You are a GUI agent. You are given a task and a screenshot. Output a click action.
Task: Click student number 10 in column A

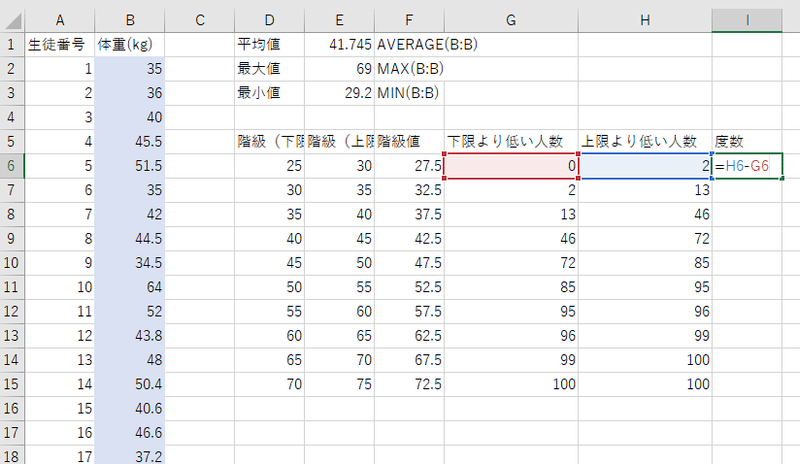(x=60, y=287)
